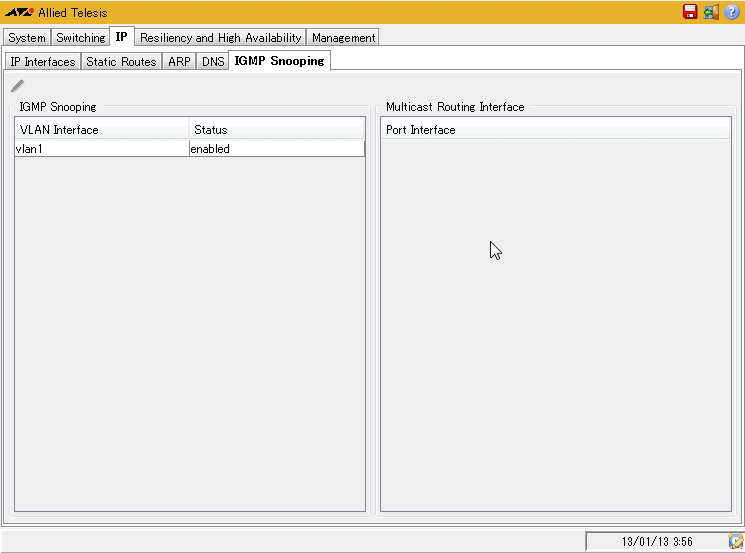This screenshot has height=553, width=745.
Task: Select the DNS sub-tab
Action: 213,62
